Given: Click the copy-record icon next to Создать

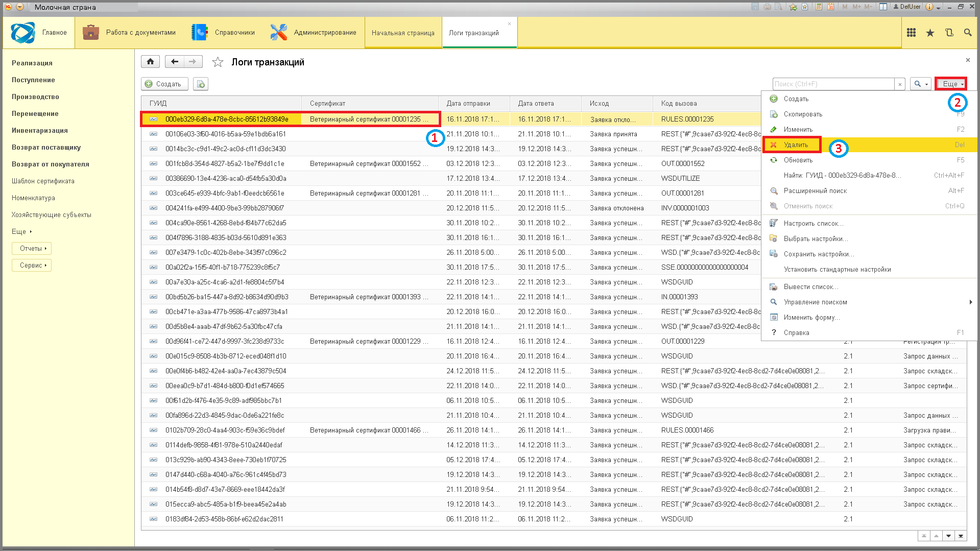Looking at the screenshot, I should click(x=201, y=84).
